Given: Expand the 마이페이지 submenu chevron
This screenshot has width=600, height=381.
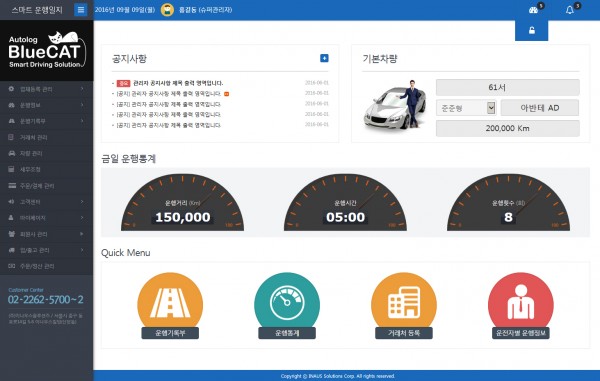Looking at the screenshot, I should (x=82, y=218).
